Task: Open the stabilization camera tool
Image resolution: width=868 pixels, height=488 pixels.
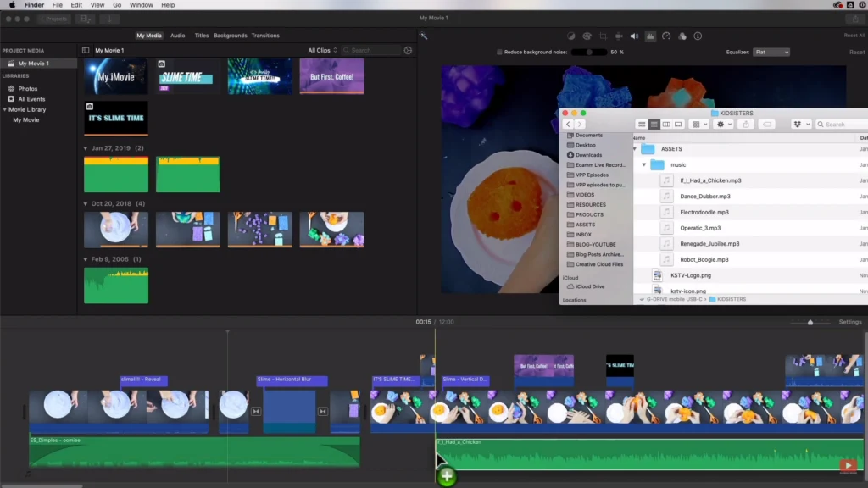Action: click(x=619, y=36)
